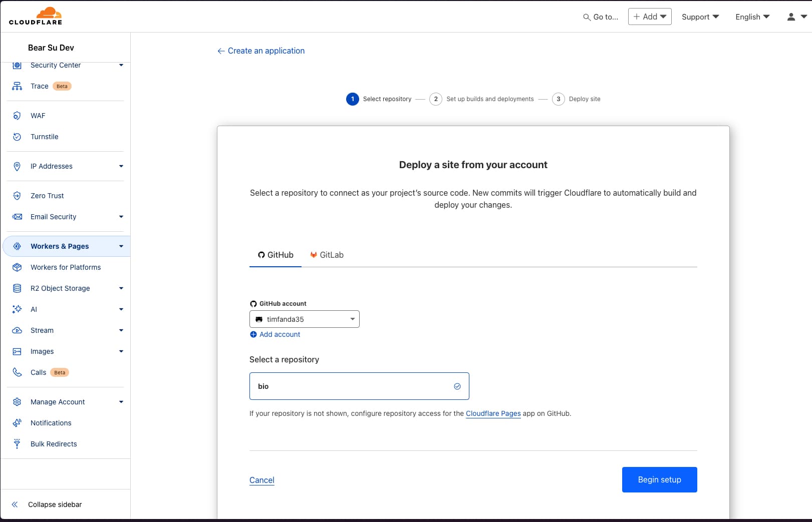Expand R2 Object Storage submenu arrow
Viewport: 812px width, 522px height.
(x=121, y=288)
